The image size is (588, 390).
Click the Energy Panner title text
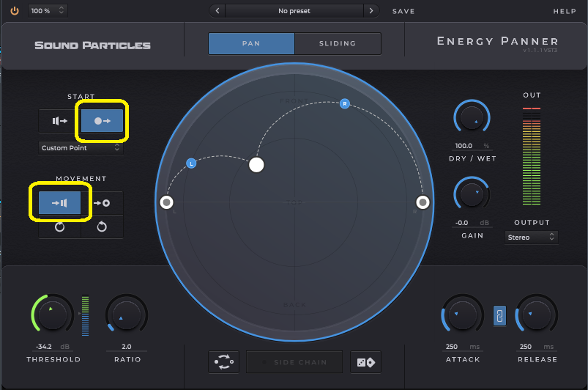498,41
